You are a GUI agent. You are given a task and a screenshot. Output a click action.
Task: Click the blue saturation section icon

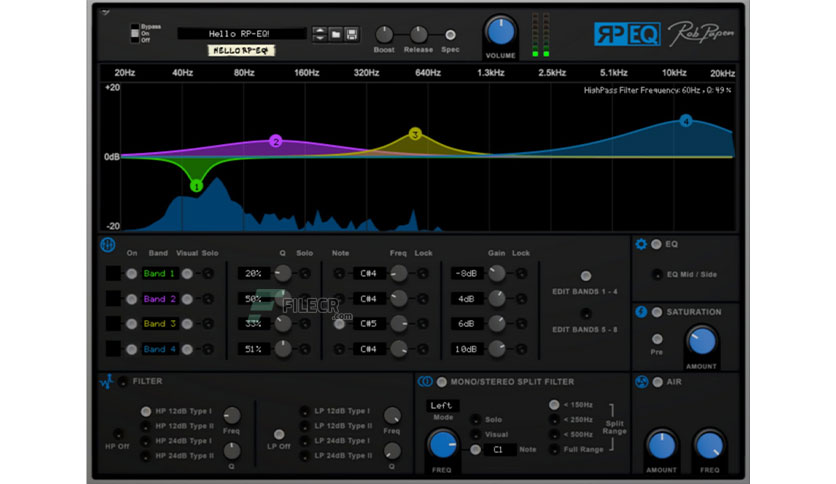(641, 312)
